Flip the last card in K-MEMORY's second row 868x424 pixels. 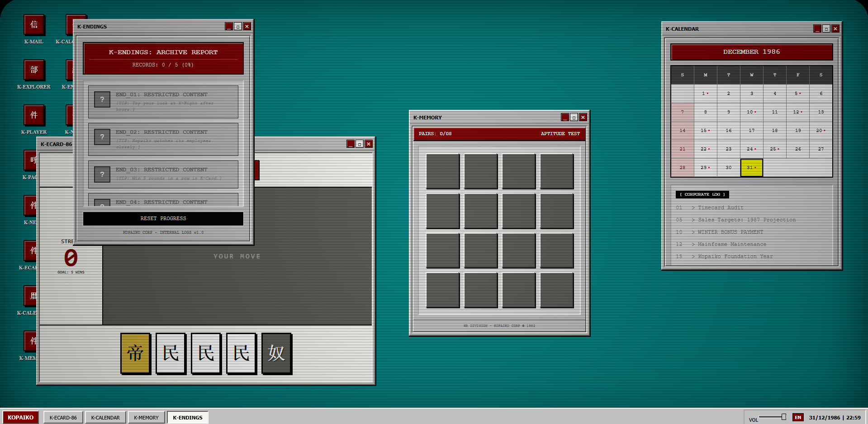click(557, 211)
